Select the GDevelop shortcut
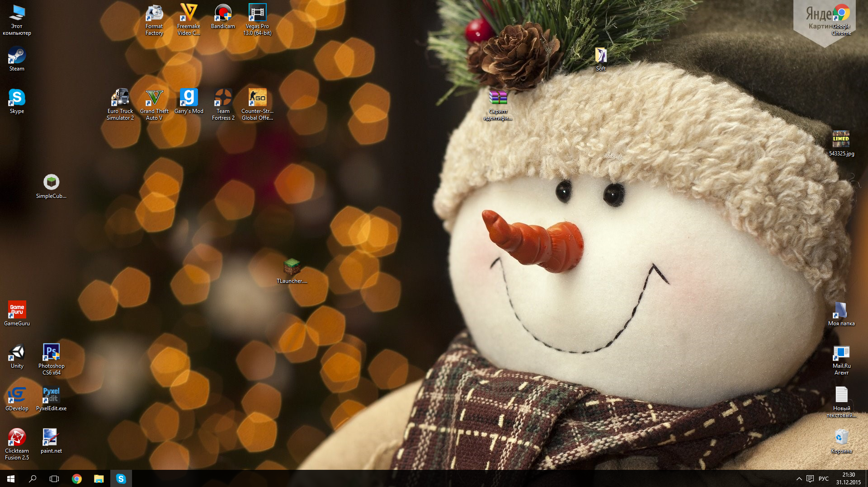 pyautogui.click(x=17, y=399)
